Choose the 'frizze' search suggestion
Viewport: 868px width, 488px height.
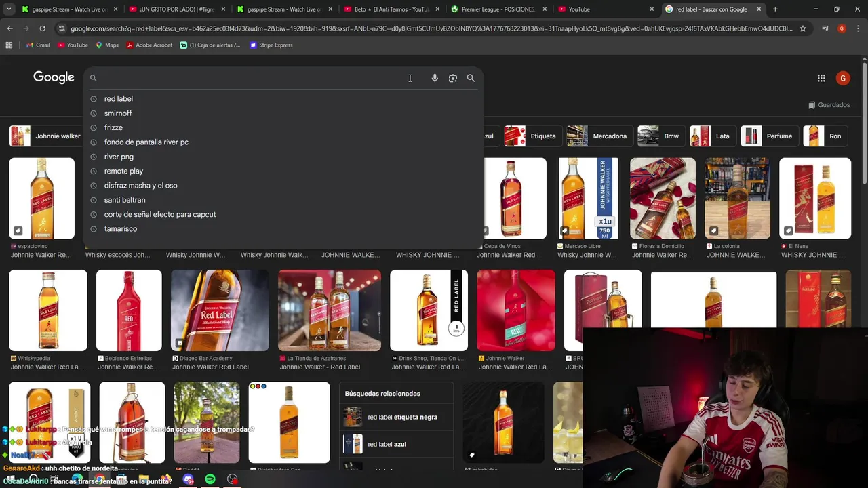tap(283, 127)
